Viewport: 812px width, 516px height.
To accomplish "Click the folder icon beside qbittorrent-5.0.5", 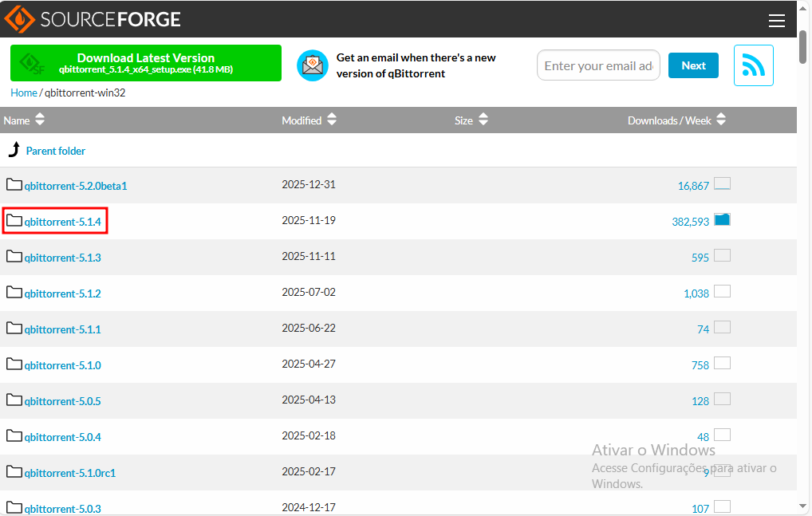I will point(14,401).
